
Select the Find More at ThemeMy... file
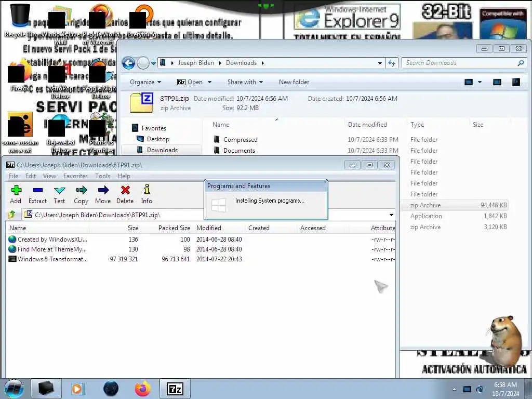tap(47, 249)
